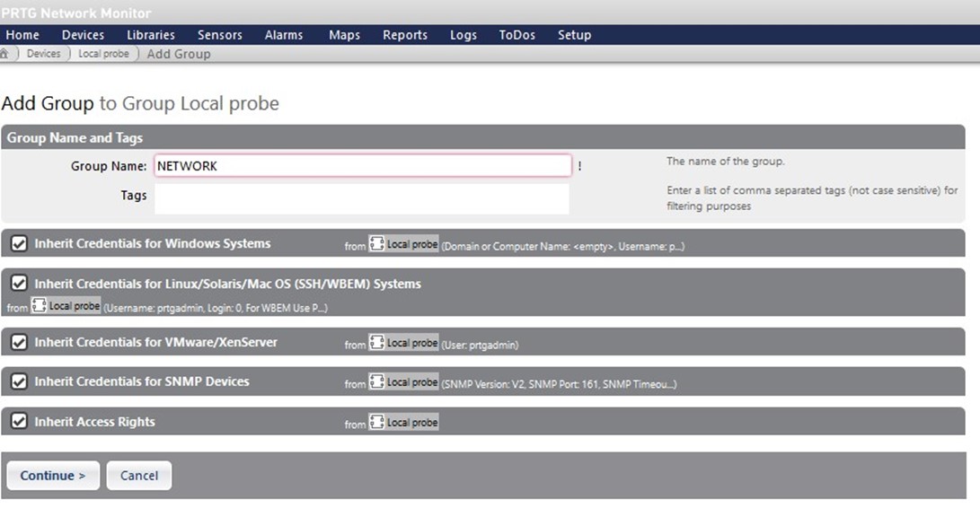This screenshot has height=508, width=980.
Task: Toggle Inherit Credentials for Linux/Solaris/Mac OS checkbox
Action: pos(20,284)
